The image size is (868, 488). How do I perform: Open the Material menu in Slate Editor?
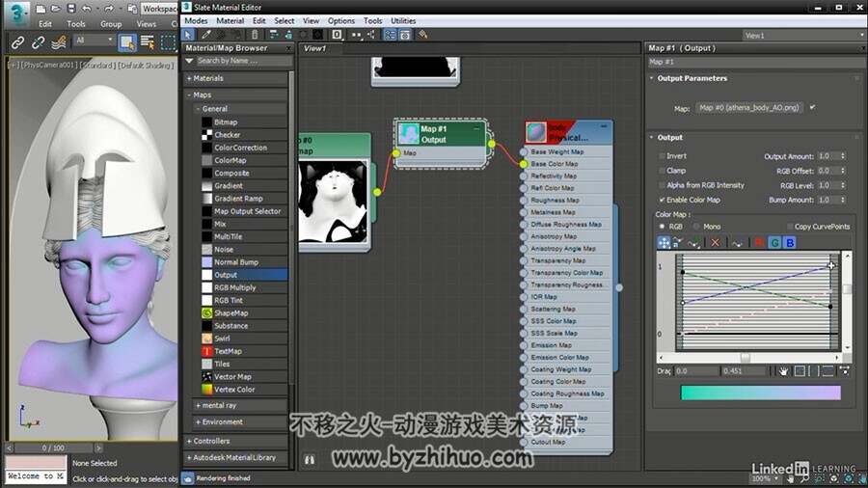[x=230, y=21]
